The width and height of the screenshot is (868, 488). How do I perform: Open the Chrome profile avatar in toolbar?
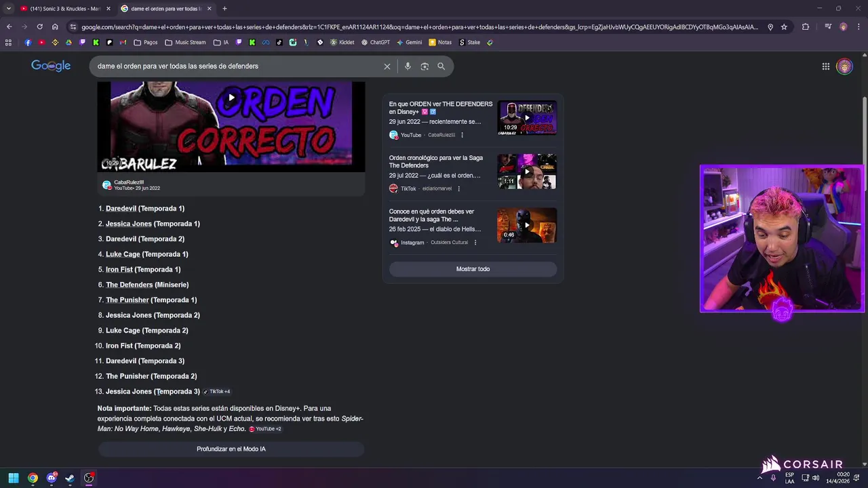click(844, 27)
